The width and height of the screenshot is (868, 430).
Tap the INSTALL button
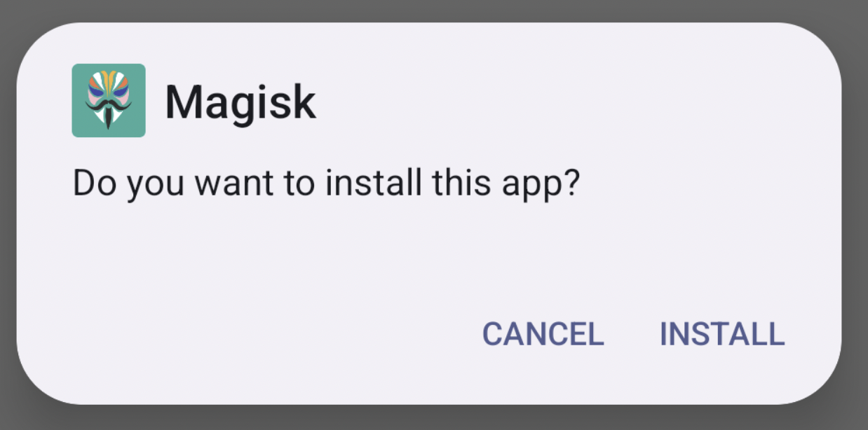coord(722,334)
